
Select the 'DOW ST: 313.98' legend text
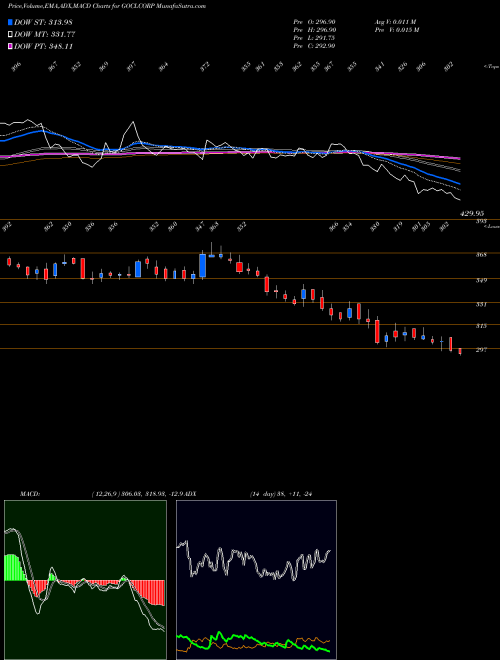pyautogui.click(x=43, y=22)
